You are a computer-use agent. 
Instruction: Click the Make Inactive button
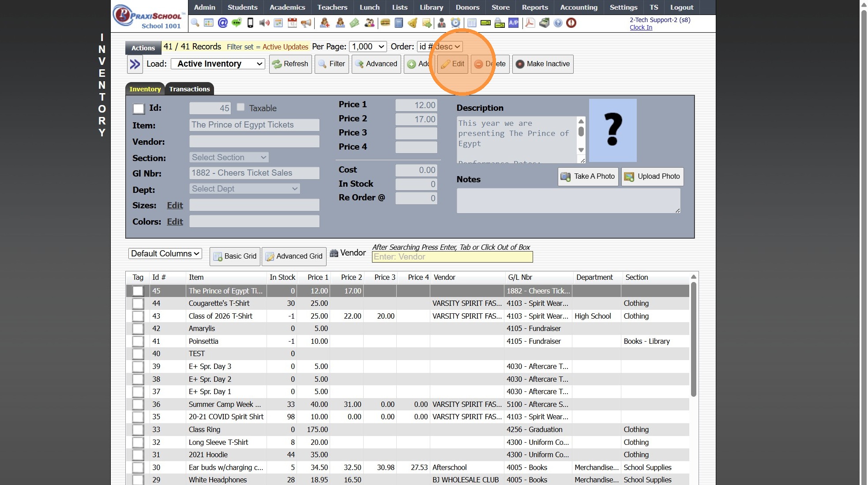tap(542, 64)
